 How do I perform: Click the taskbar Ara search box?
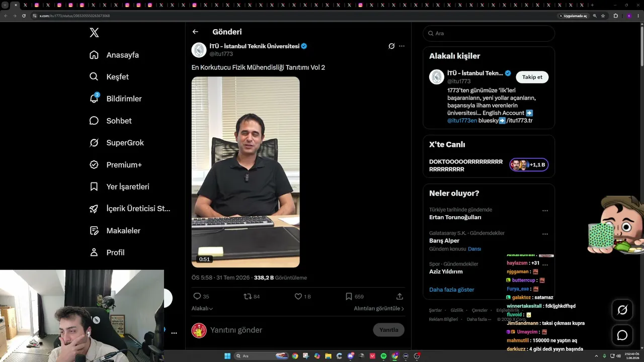pos(261,356)
